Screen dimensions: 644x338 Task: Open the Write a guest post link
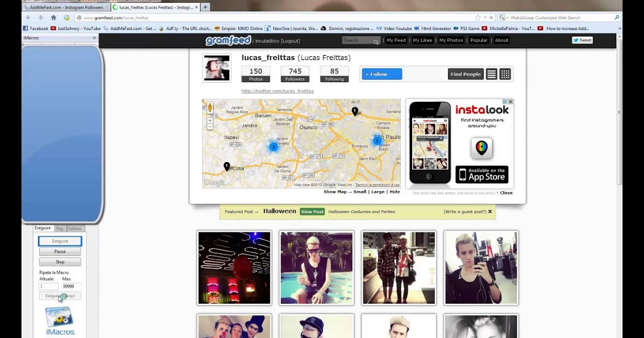465,211
